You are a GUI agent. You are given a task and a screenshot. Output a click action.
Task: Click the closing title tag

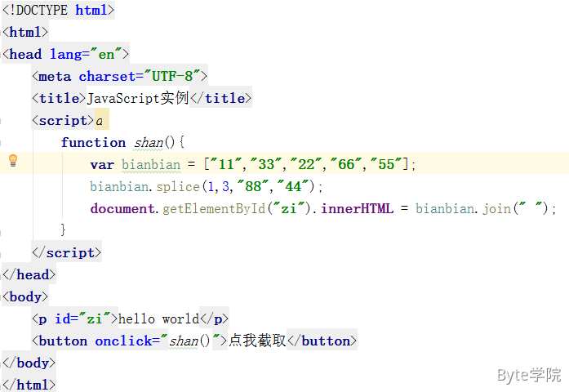[220, 98]
